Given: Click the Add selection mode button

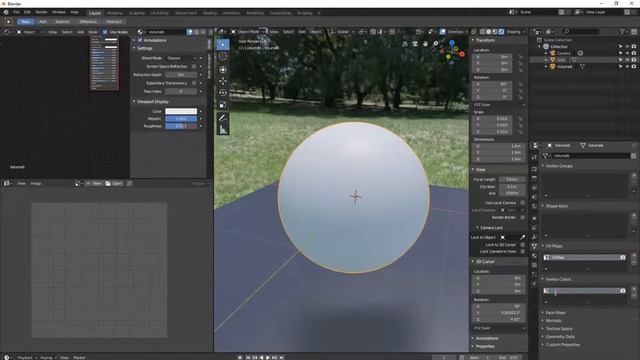Looking at the screenshot, I should [42, 22].
